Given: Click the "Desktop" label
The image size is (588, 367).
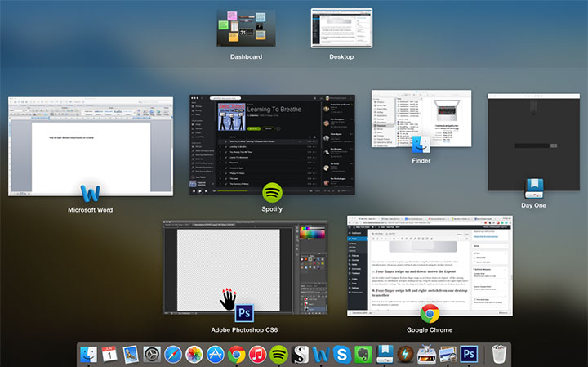Looking at the screenshot, I should point(341,56).
